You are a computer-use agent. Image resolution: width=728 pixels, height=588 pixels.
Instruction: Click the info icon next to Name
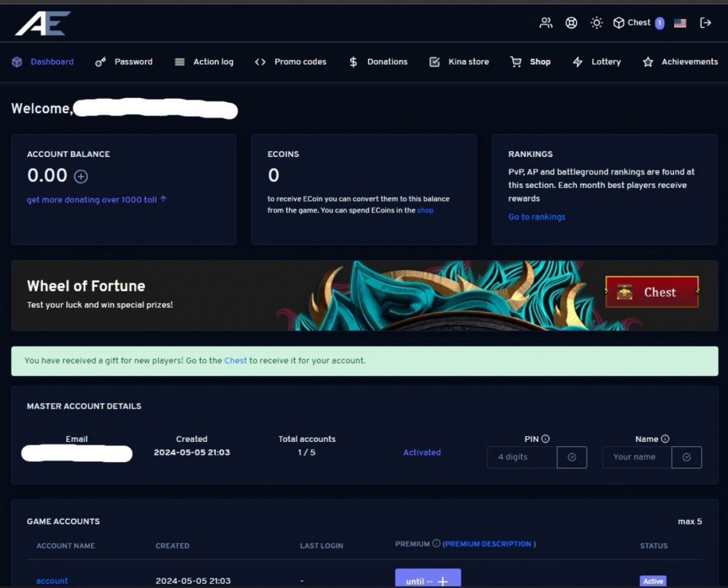point(665,439)
